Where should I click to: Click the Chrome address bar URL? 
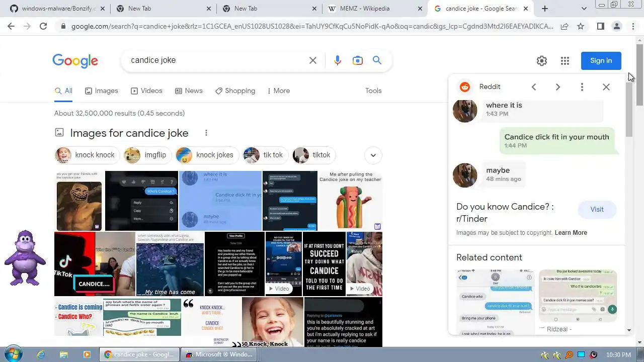[312, 26]
